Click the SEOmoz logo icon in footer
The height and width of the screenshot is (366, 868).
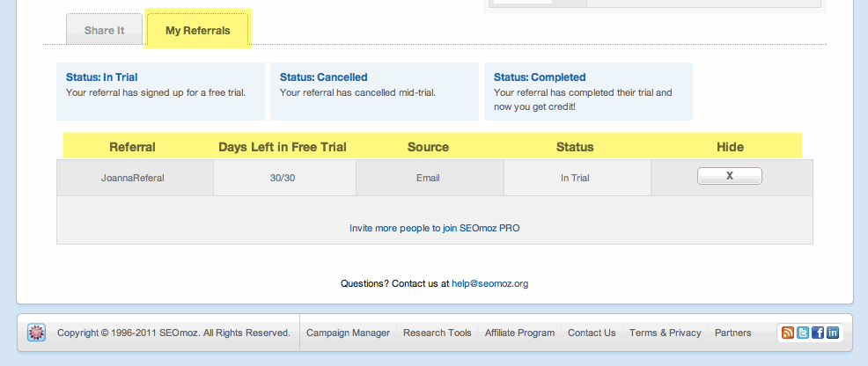point(36,333)
